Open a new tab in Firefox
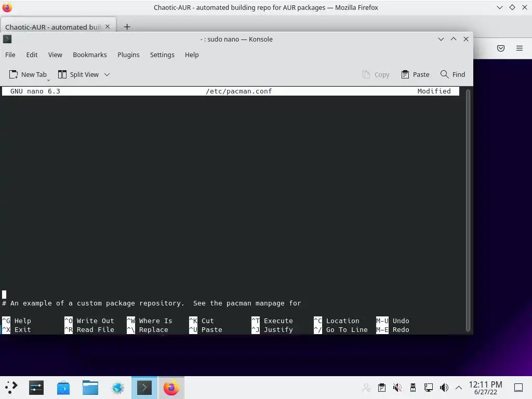 click(x=127, y=27)
